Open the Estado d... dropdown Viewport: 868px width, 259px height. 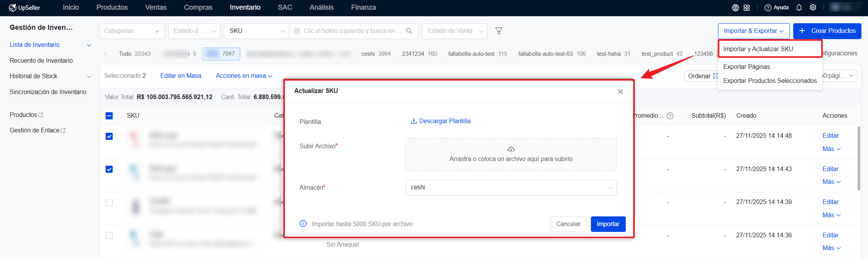tap(194, 31)
